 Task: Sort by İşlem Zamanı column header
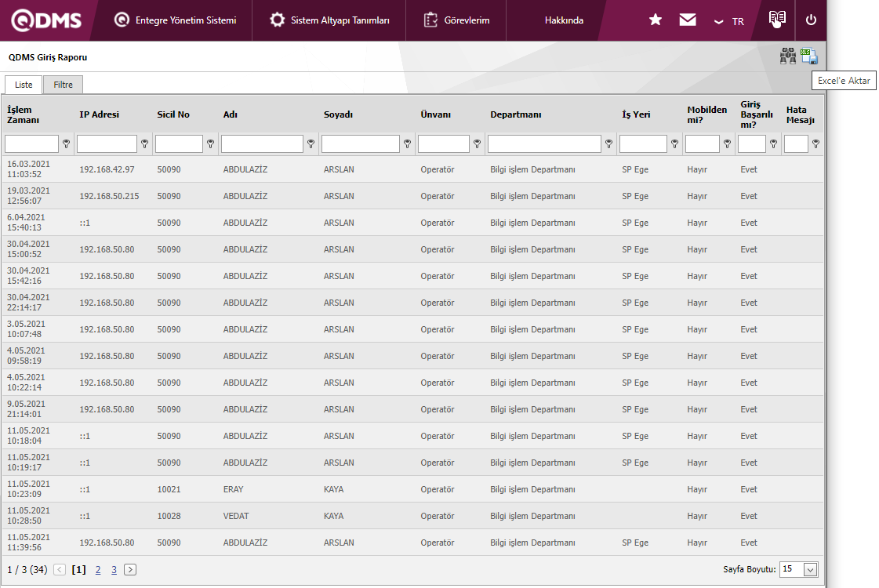point(24,114)
